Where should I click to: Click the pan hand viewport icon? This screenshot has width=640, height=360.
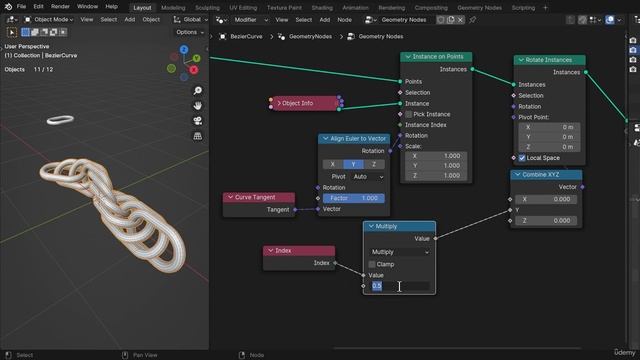[198, 106]
